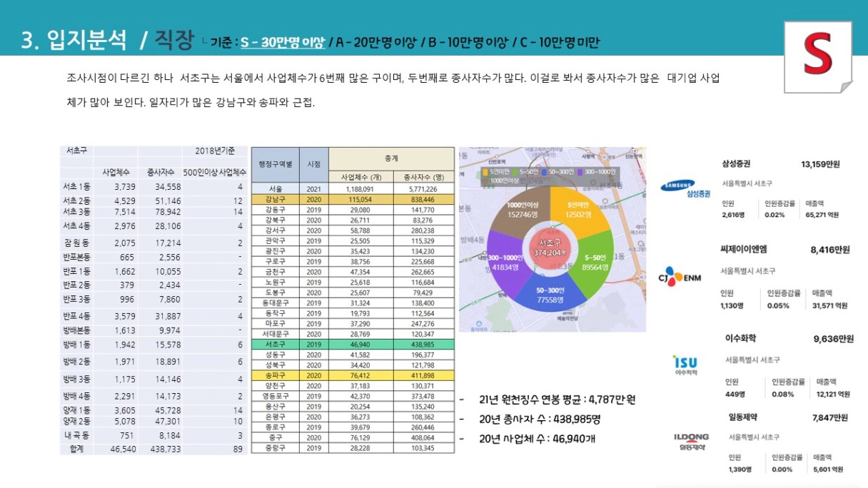Click the '20년 사업체 수 : 46,940개' bullet

(x=536, y=439)
